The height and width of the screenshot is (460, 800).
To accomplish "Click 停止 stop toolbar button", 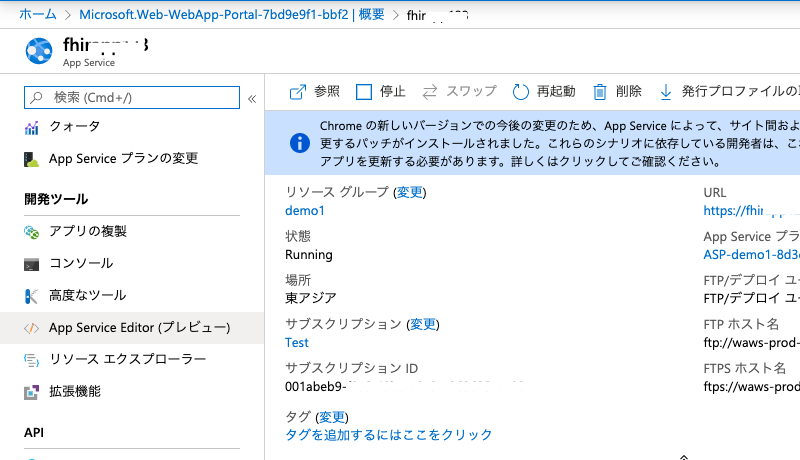I will 381,92.
